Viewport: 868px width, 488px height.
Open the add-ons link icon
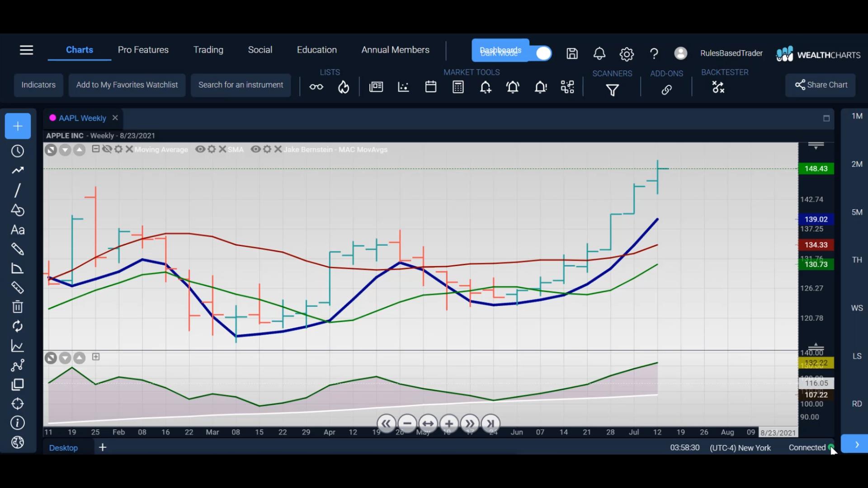tap(666, 90)
